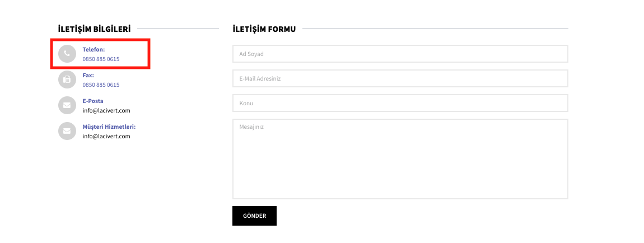Click the Telefon: label
The height and width of the screenshot is (243, 644).
(x=94, y=50)
